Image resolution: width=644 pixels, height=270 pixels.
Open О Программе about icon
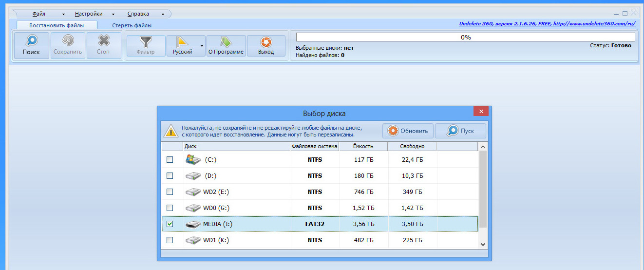coord(226,42)
